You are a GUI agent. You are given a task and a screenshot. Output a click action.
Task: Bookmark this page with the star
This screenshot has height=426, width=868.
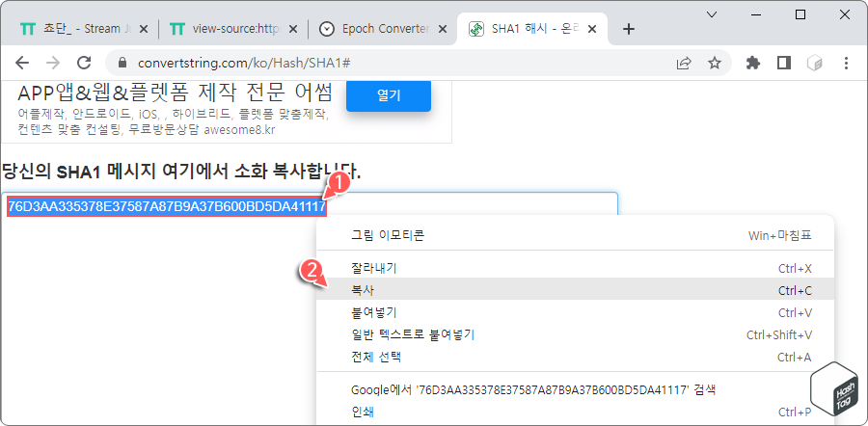pyautogui.click(x=715, y=63)
